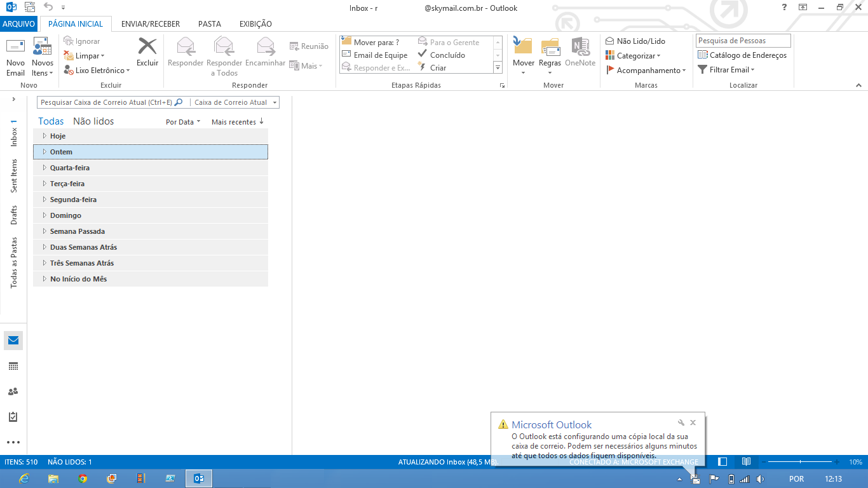Open Inbox in the collapsed folder pane

13,133
